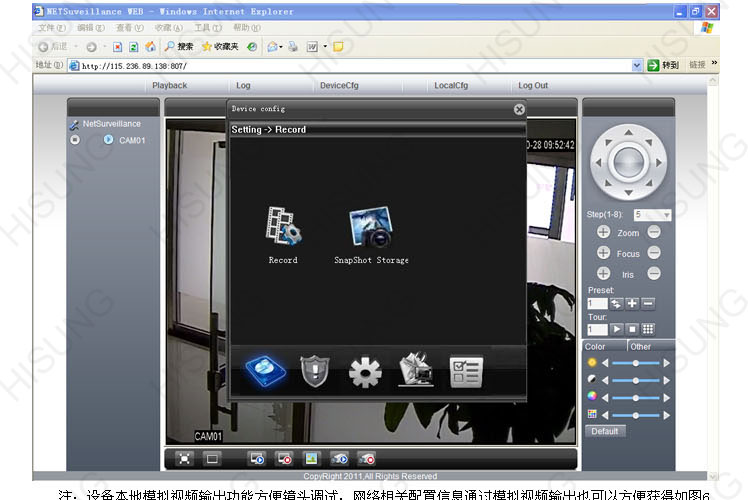Click the play icon beside CAM01
Image resolution: width=748 pixels, height=500 pixels.
(108, 140)
